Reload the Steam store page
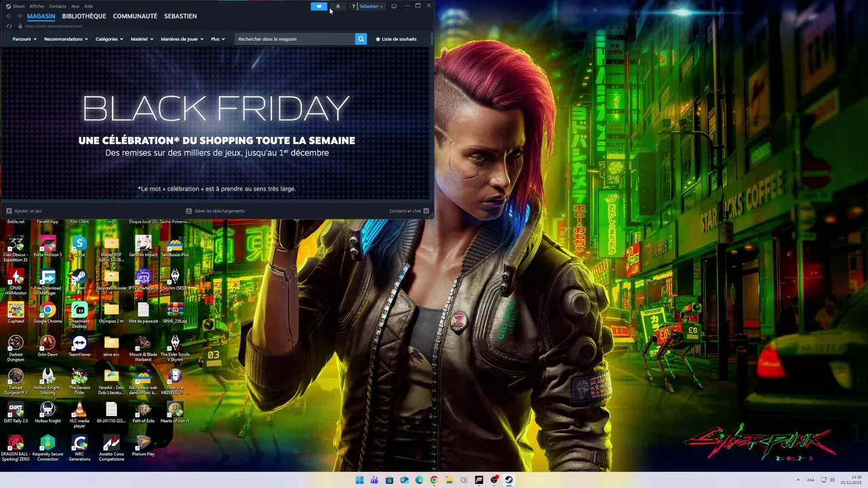Screen dimensions: 868x488 [9, 26]
